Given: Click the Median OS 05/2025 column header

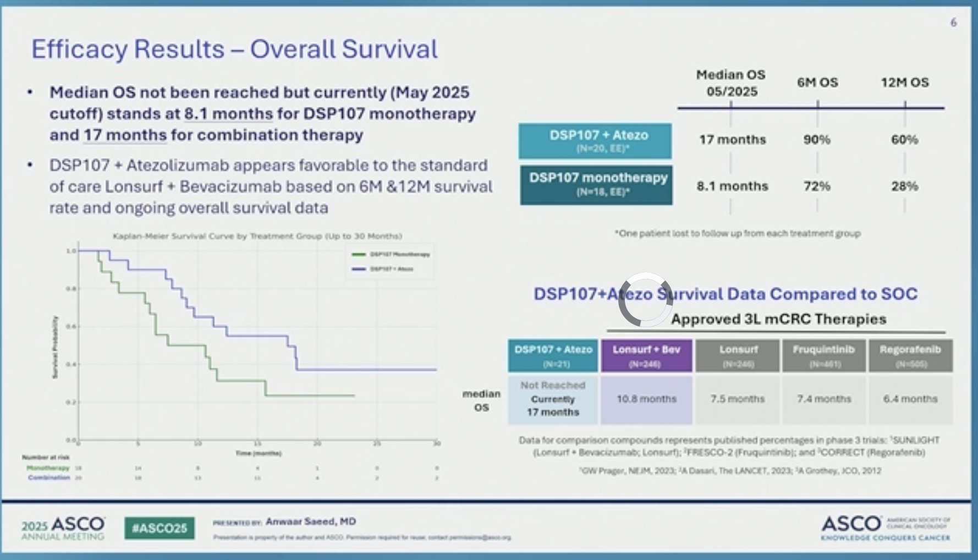Looking at the screenshot, I should point(731,83).
